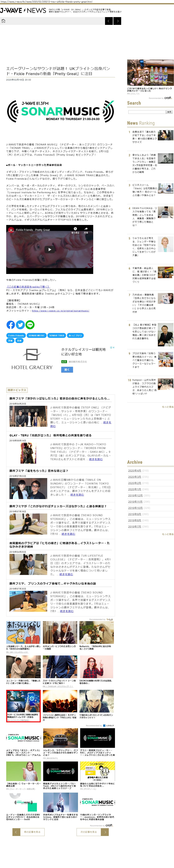Share article on LINE
Screen dimensions: 174x868
pos(30,324)
